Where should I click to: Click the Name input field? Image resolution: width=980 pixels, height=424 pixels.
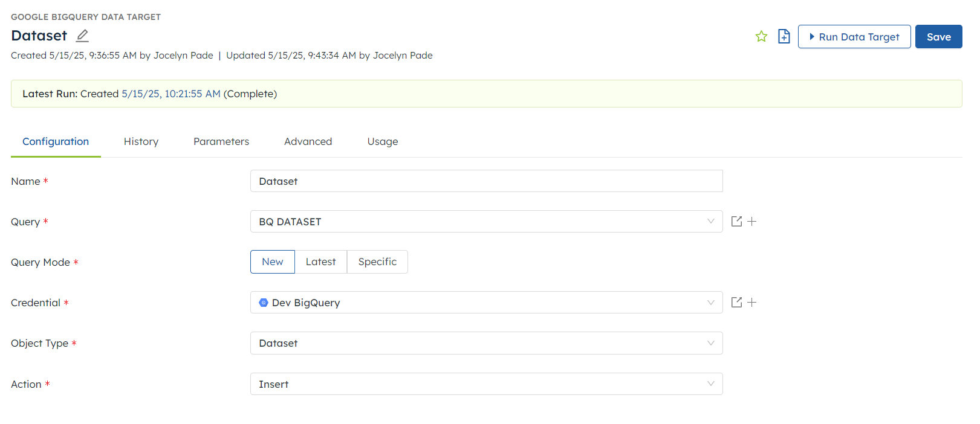click(486, 181)
